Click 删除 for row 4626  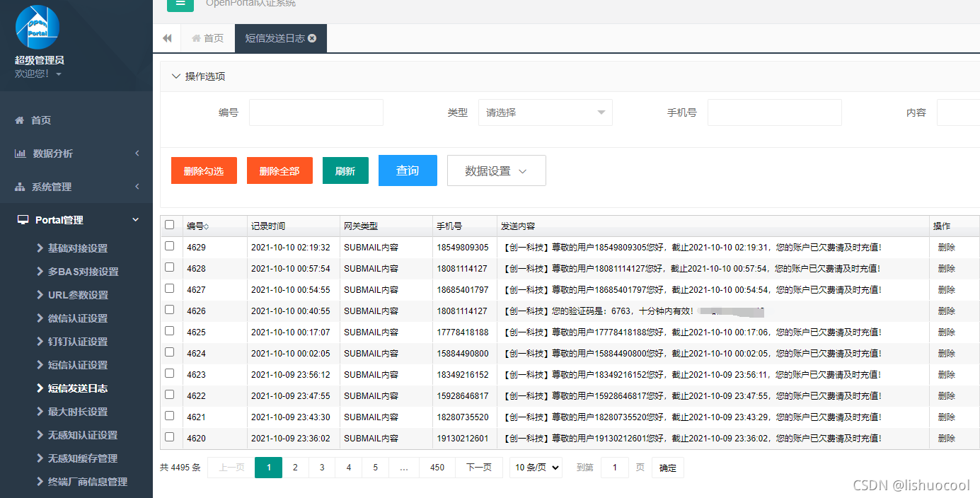click(946, 311)
